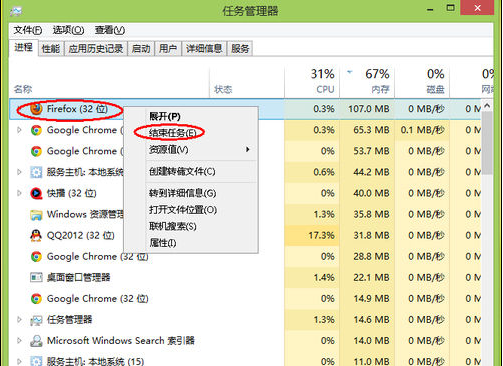Click the vertical scrollbar thumb
Viewport: 503px width, 366px height.
tap(487, 143)
